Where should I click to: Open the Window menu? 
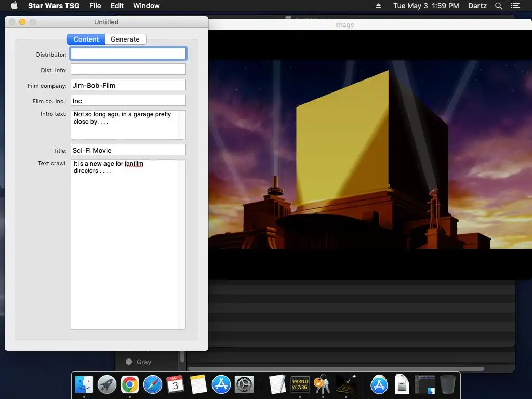146,6
